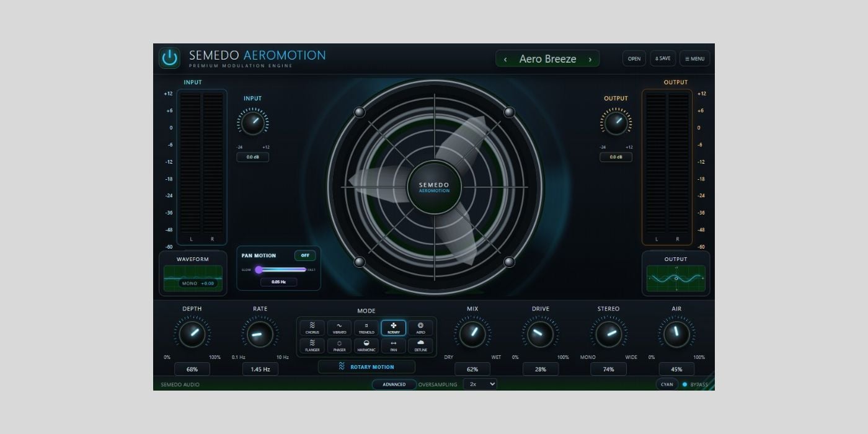Click the SAVE preset button
The width and height of the screenshot is (868, 434).
click(663, 59)
